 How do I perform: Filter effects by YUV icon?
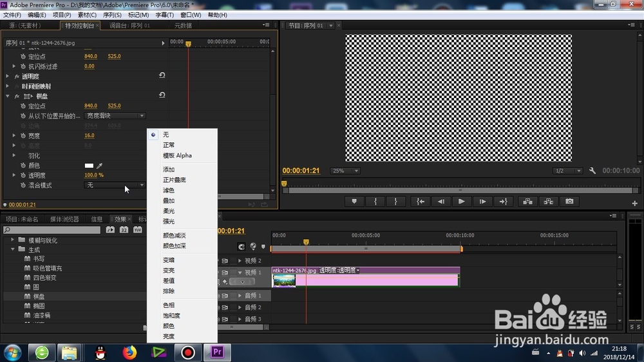point(137,230)
